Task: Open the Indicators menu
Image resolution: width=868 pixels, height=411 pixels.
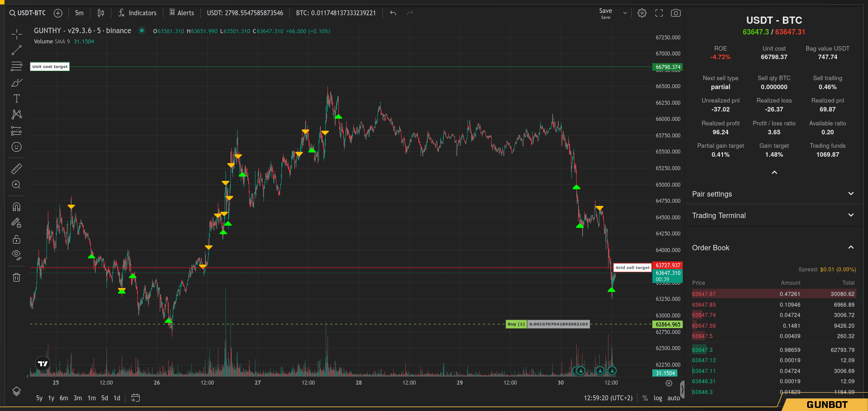Action: [137, 13]
